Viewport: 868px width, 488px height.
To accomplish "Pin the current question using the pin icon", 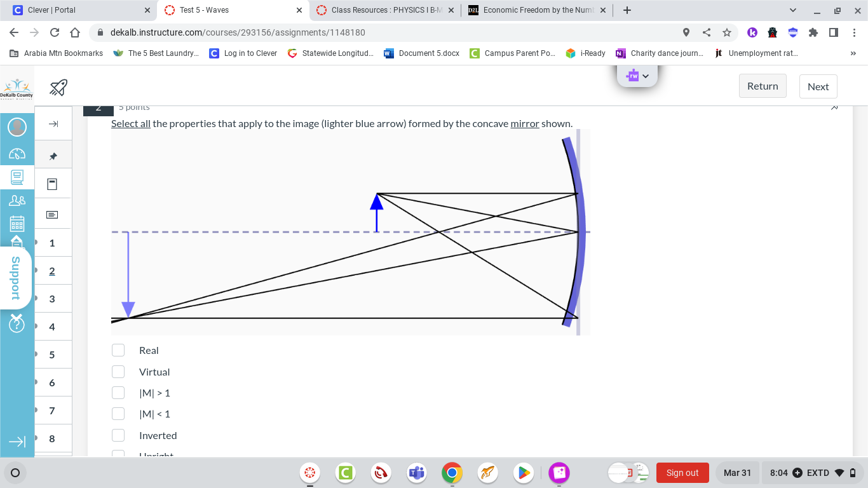I will [x=53, y=154].
